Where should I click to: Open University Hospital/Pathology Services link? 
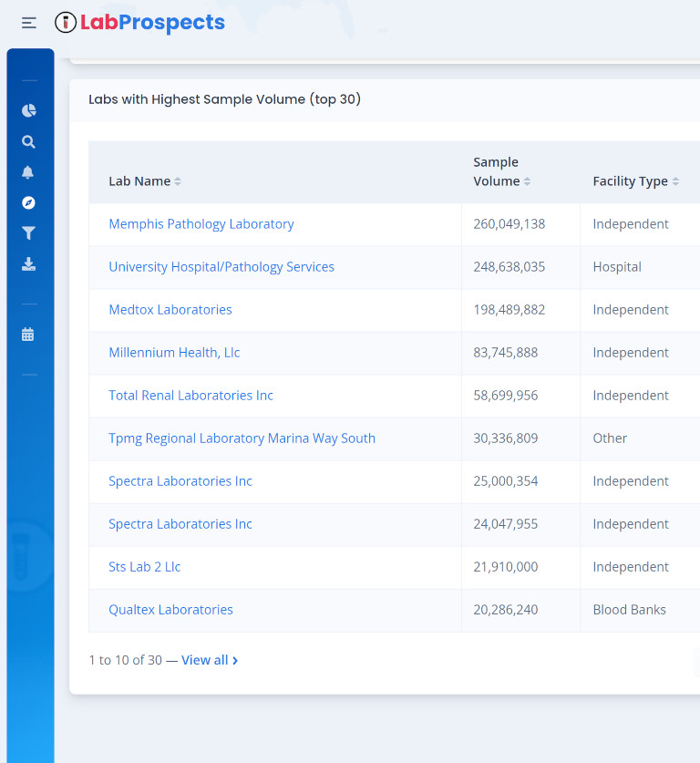[221, 267]
